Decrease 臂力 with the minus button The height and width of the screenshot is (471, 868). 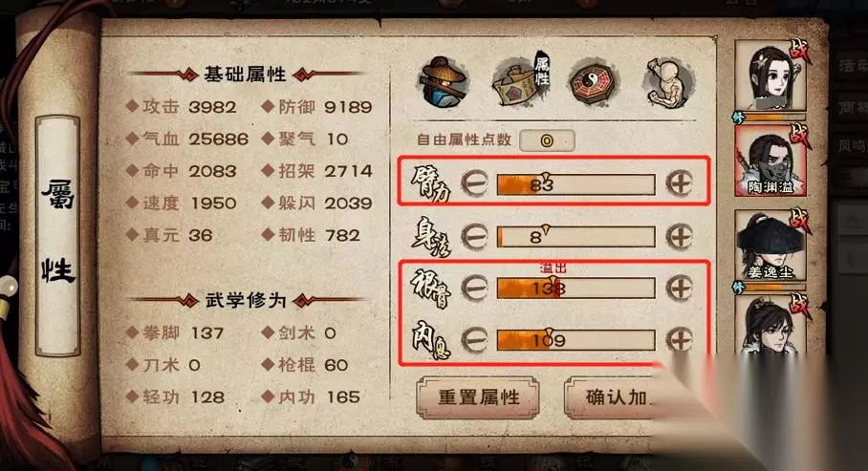coord(474,183)
